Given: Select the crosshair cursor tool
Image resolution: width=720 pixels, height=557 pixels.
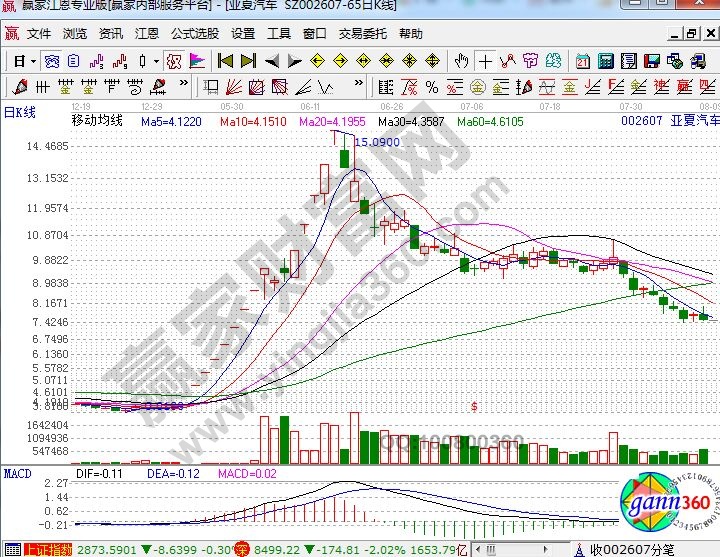Looking at the screenshot, I should [485, 61].
